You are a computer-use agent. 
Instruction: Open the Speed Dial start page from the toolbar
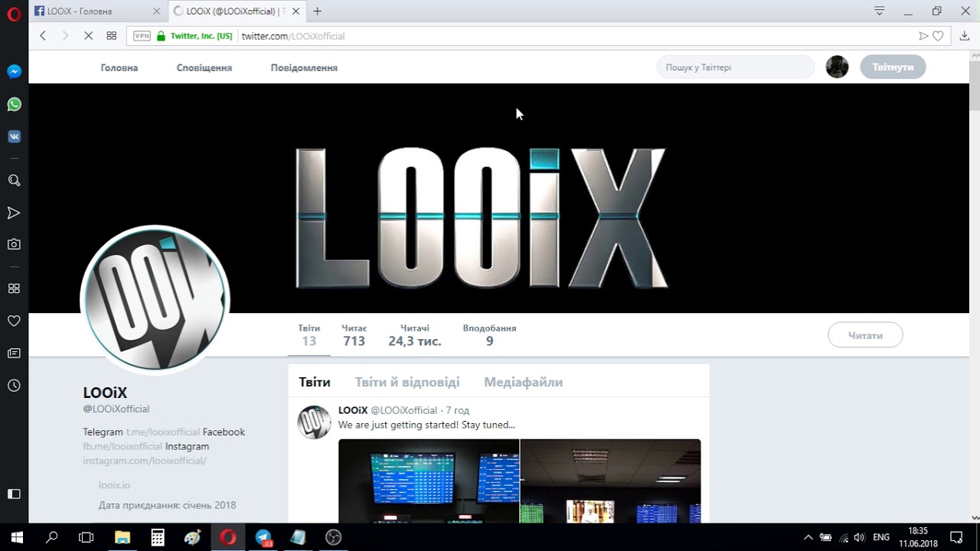(x=111, y=36)
